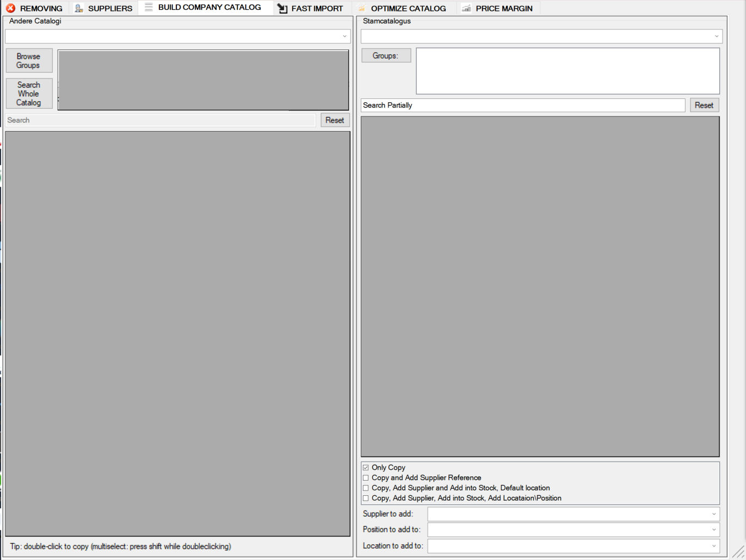Click the red X Removing tab icon
Viewport: 746px width, 560px height.
click(11, 8)
